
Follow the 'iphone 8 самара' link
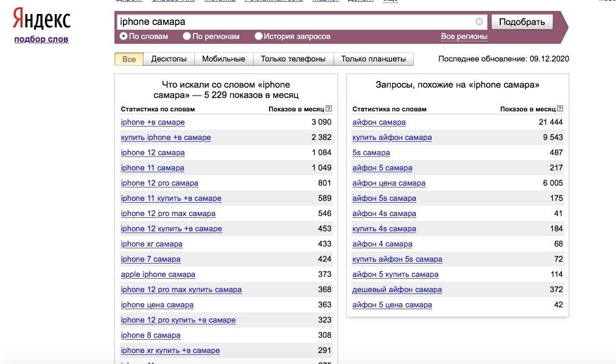[x=151, y=335]
